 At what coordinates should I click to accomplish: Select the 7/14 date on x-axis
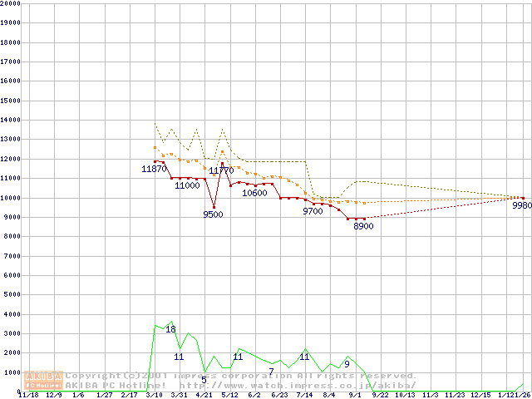point(304,395)
